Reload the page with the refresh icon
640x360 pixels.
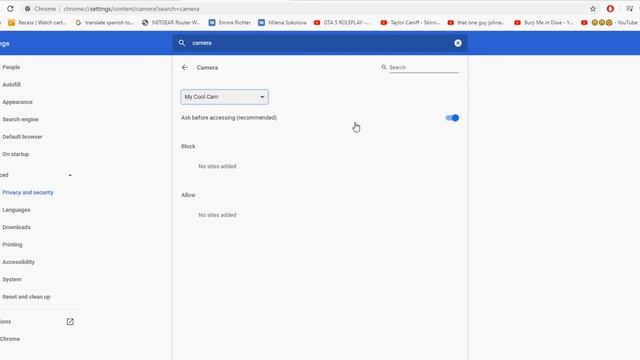(10, 9)
